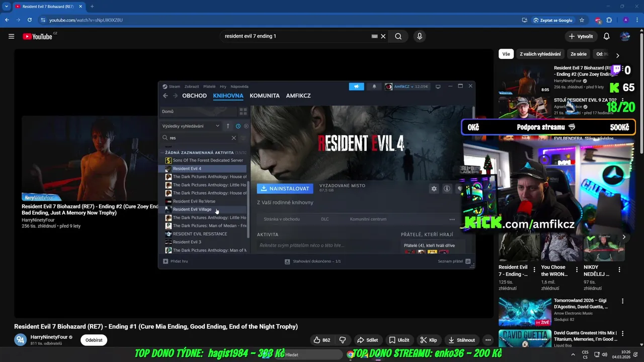Image resolution: width=644 pixels, height=362 pixels.
Task: Click the YouTube logo
Action: [x=39, y=36]
